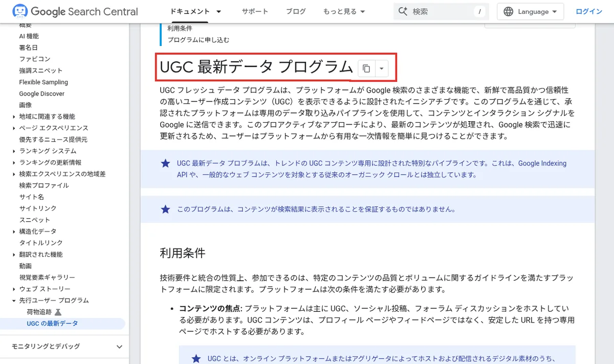Open Google Search Central home logo
614x364 pixels.
click(x=75, y=11)
